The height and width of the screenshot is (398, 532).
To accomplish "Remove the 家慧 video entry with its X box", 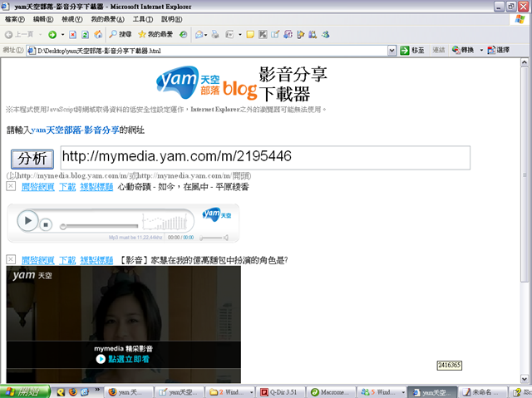I will (11, 260).
